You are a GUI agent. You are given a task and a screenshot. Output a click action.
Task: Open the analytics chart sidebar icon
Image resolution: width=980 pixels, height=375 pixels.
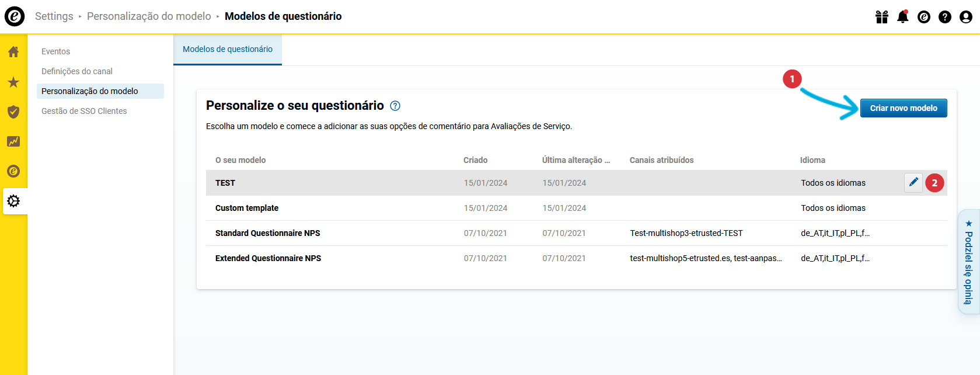(x=13, y=141)
